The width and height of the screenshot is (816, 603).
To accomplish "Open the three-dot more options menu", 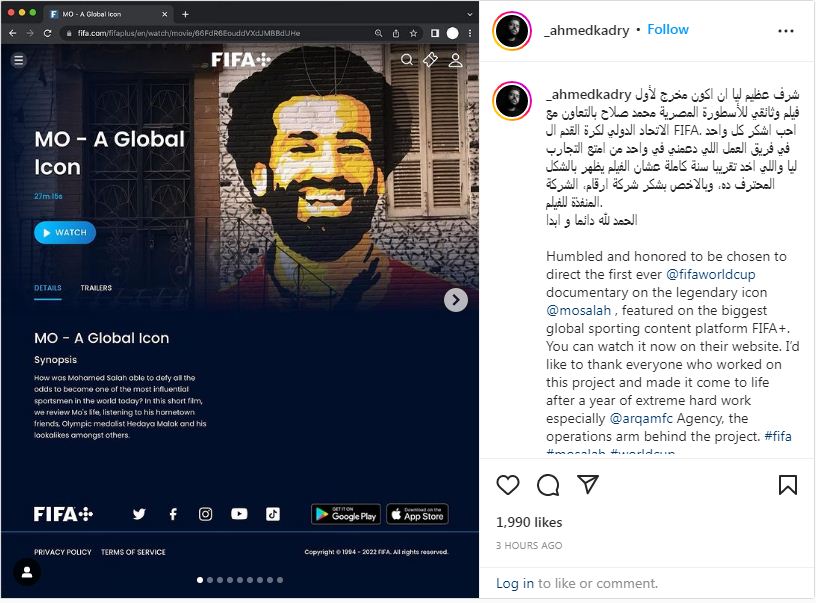I will [x=785, y=31].
